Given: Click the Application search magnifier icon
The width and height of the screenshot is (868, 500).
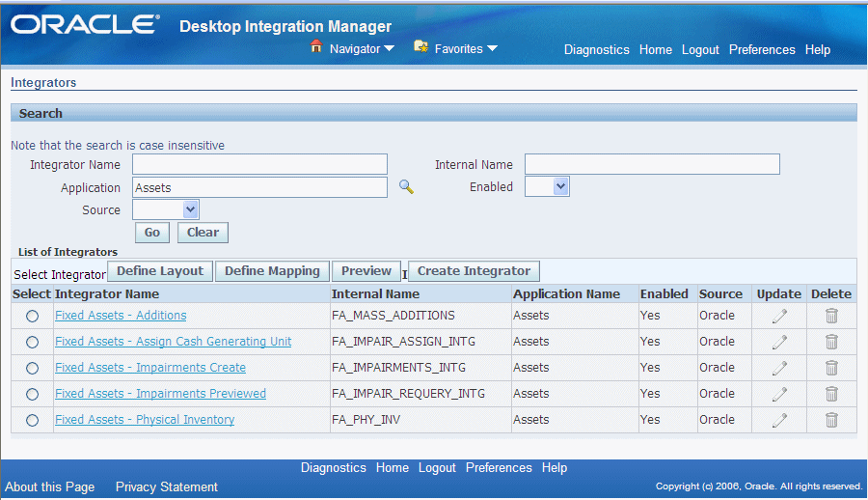Looking at the screenshot, I should pyautogui.click(x=406, y=188).
